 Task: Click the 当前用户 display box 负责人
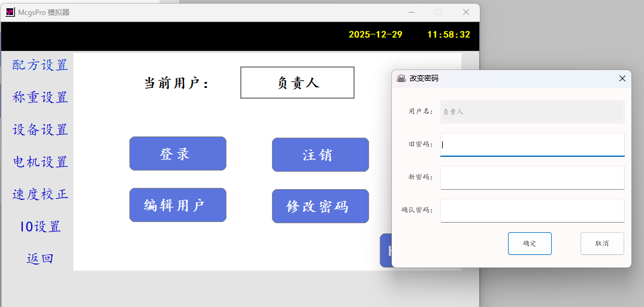point(297,83)
